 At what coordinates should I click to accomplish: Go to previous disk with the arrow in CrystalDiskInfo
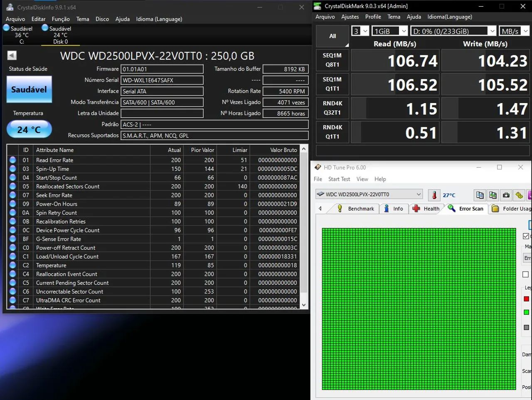point(12,55)
